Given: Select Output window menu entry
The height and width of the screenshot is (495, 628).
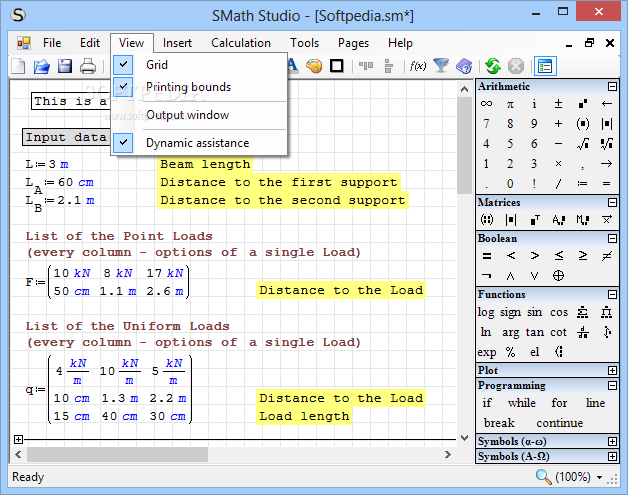Looking at the screenshot, I should click(x=187, y=115).
